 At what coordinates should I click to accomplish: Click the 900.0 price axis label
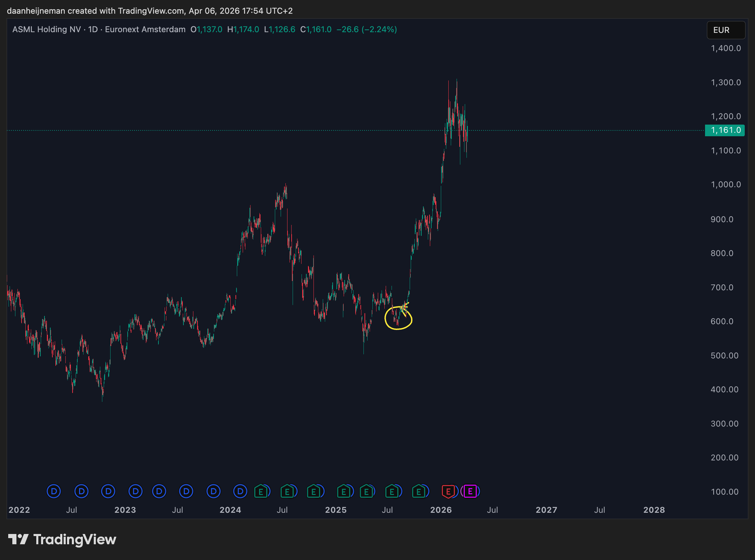click(x=722, y=219)
